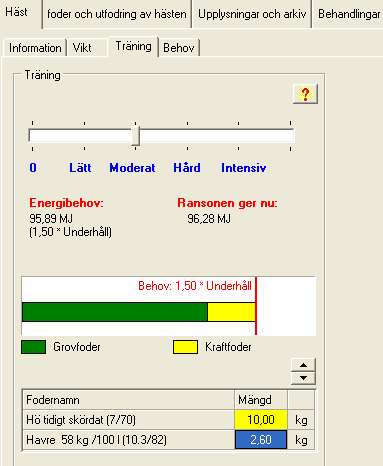
Task: Select the Träning sub-tab
Action: (x=133, y=46)
